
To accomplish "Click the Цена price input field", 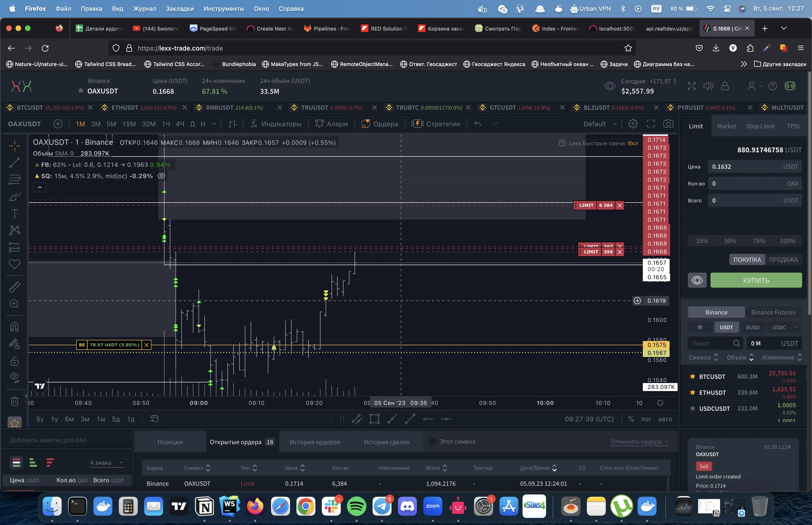I will pos(755,167).
